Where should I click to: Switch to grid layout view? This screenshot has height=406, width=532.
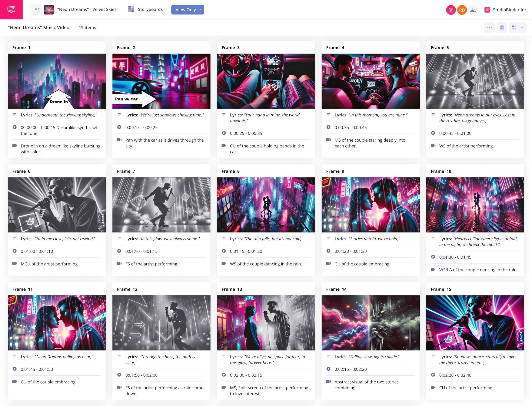point(514,27)
